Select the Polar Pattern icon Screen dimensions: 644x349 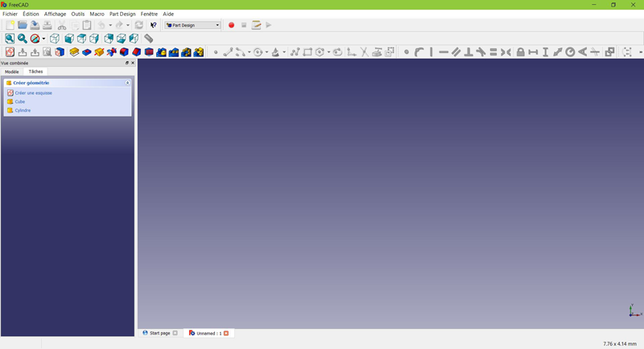(x=186, y=52)
